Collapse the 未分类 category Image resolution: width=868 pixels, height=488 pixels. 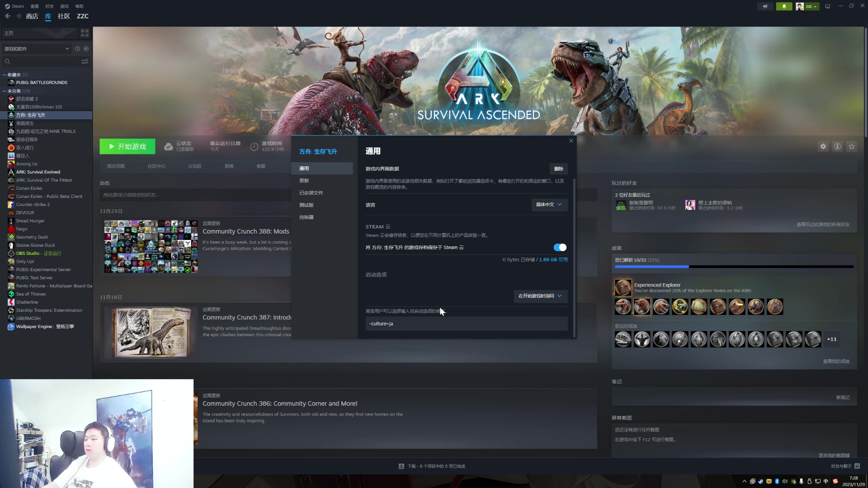click(4, 91)
